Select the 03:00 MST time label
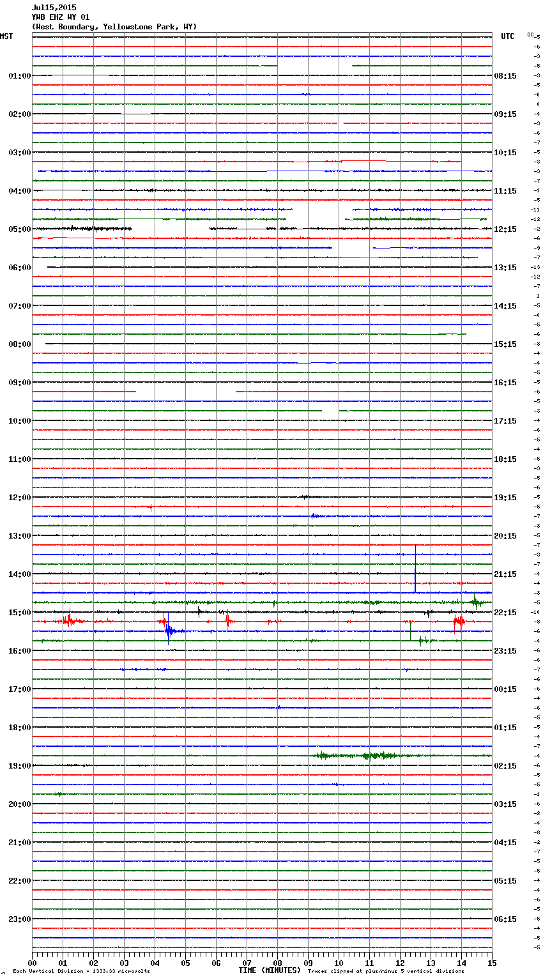 [x=20, y=153]
